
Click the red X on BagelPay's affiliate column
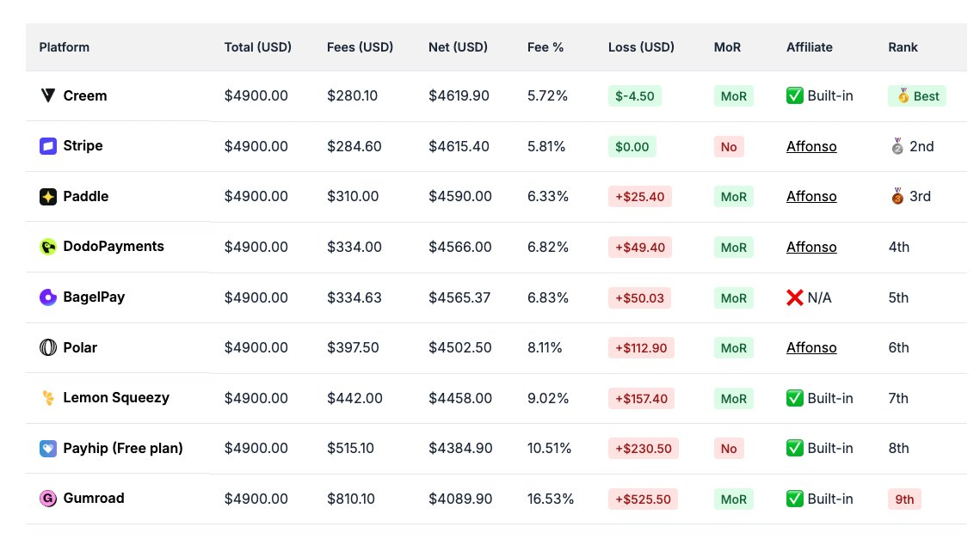pos(794,297)
